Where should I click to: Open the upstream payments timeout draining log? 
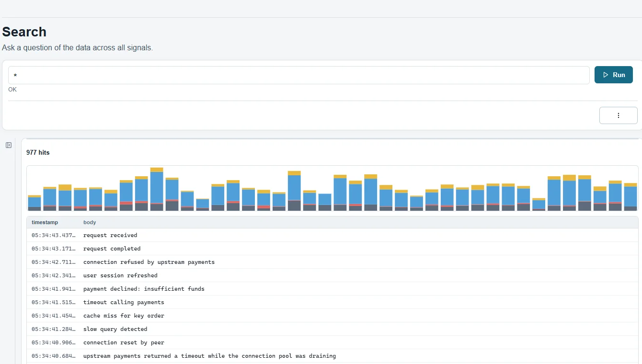332,356
